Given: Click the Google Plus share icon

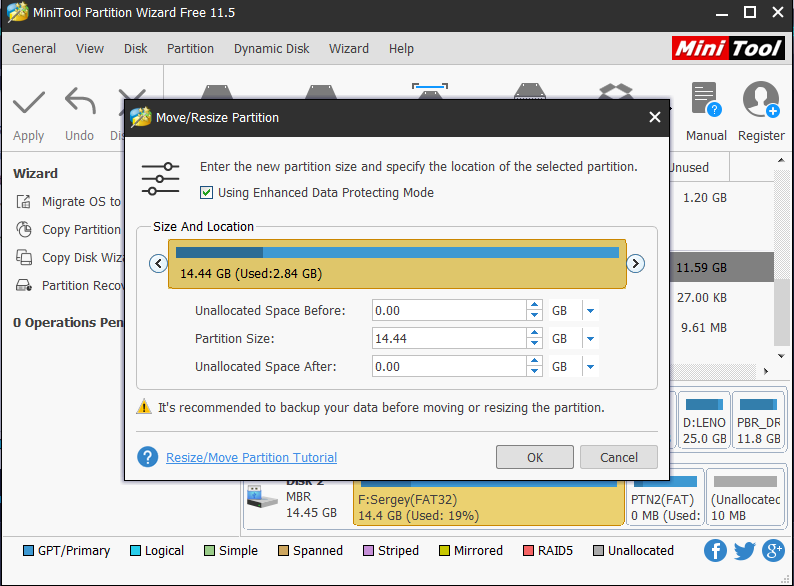Looking at the screenshot, I should pos(773,551).
